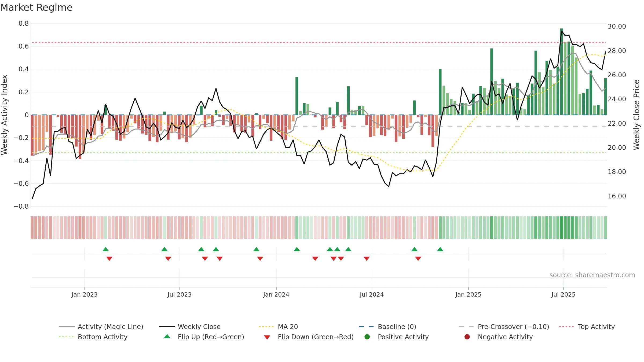644x362 pixels.
Task: Toggle Activity (Magic Line) legend entry
Action: point(101,327)
